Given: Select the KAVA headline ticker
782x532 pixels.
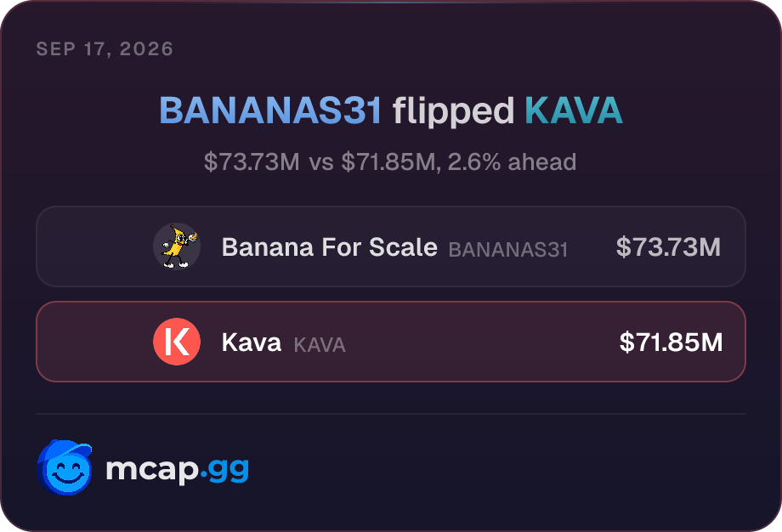Looking at the screenshot, I should point(574,110).
